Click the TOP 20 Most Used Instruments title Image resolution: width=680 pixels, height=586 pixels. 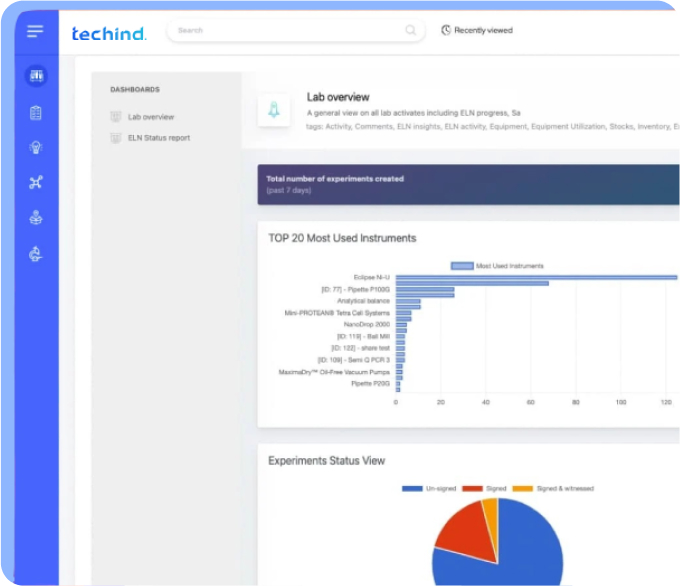[342, 238]
